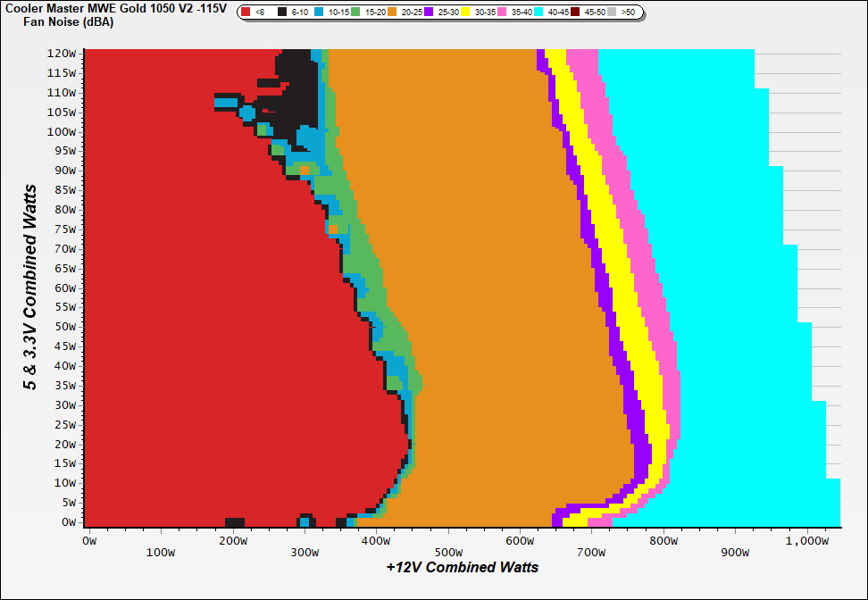Click the black 6-10 legend swatch

(282, 12)
